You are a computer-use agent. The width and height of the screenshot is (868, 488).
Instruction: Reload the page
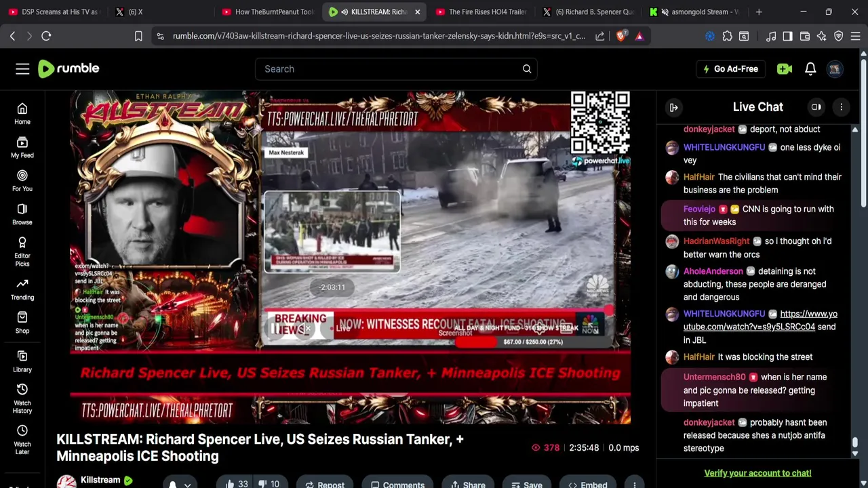46,36
